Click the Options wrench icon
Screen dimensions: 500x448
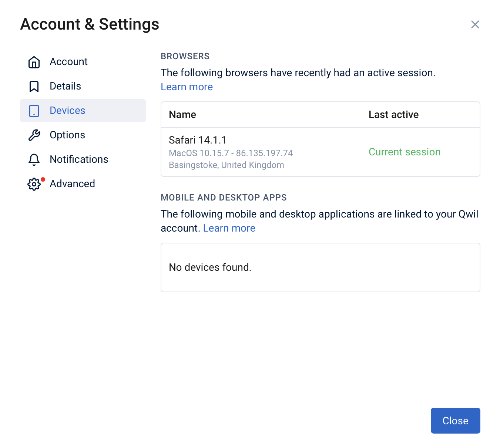coord(34,135)
